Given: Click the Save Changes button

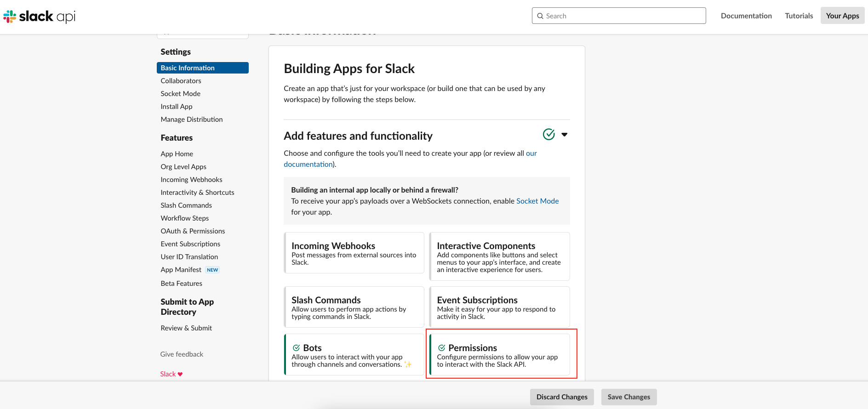Looking at the screenshot, I should 629,397.
